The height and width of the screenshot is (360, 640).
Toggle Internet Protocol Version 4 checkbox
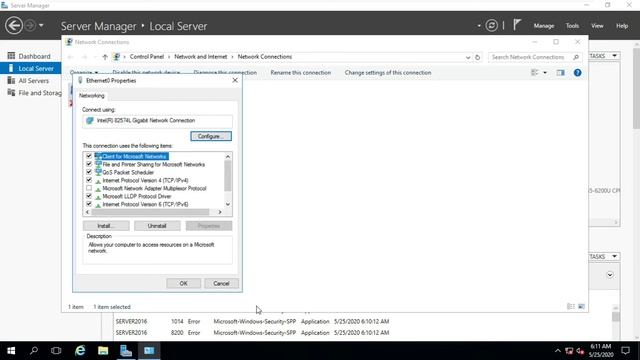click(x=89, y=180)
